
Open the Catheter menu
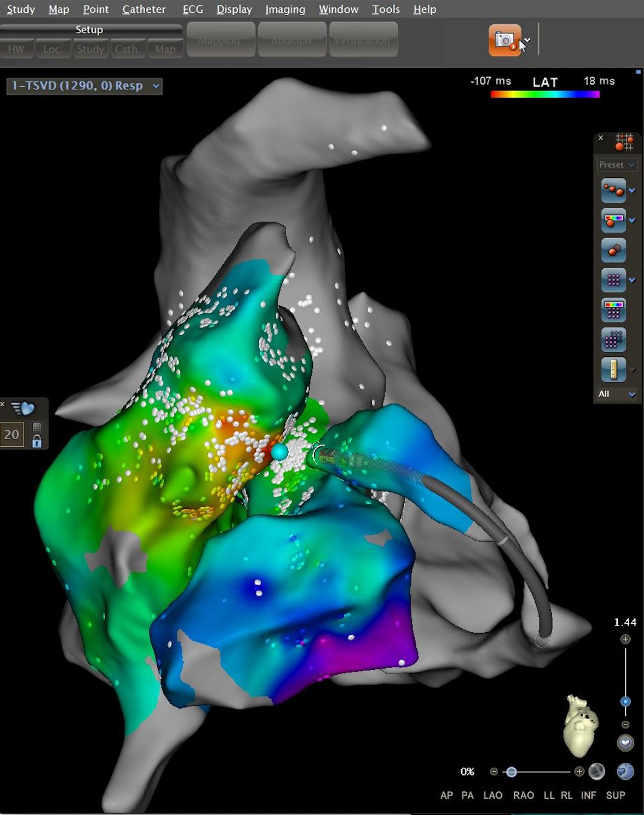144,9
